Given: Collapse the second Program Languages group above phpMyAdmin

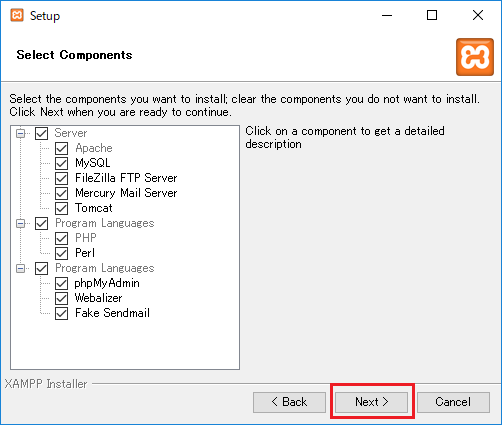Looking at the screenshot, I should pyautogui.click(x=21, y=268).
